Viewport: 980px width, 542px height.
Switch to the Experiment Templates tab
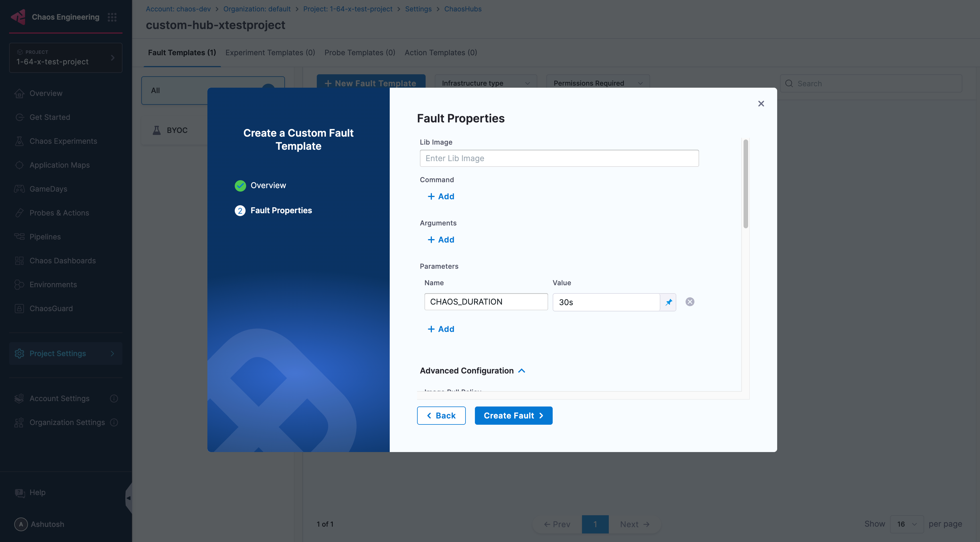tap(270, 52)
